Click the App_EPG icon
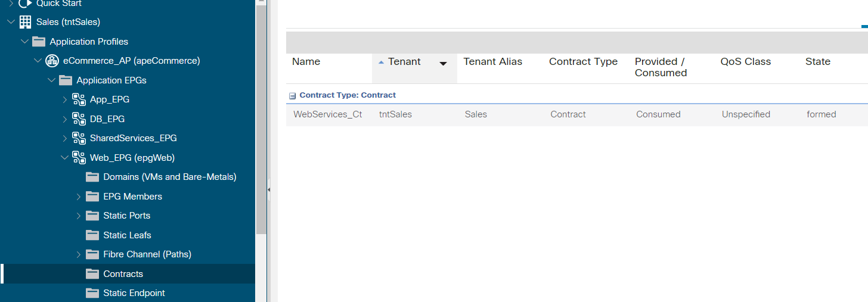This screenshot has height=302, width=868. [79, 99]
